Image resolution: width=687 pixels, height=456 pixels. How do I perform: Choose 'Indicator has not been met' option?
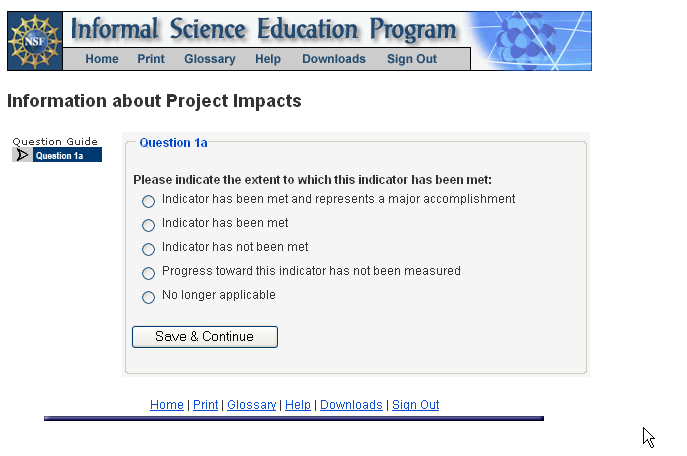coord(149,249)
